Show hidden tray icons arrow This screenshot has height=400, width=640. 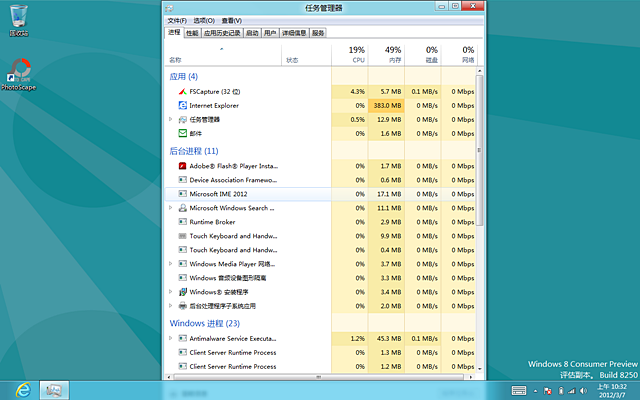535,391
